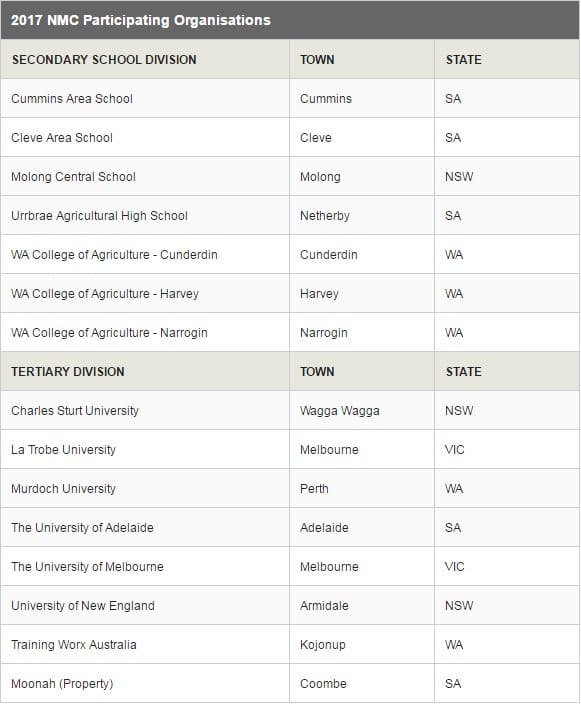This screenshot has height=704, width=581.
Task: Click Charles Sturt University entry
Action: 75,411
